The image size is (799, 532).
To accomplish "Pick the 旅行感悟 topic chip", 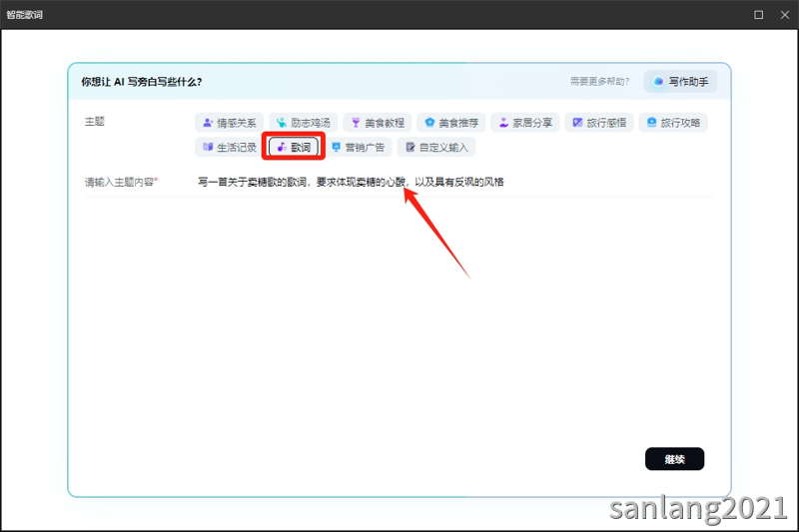I will (x=599, y=123).
